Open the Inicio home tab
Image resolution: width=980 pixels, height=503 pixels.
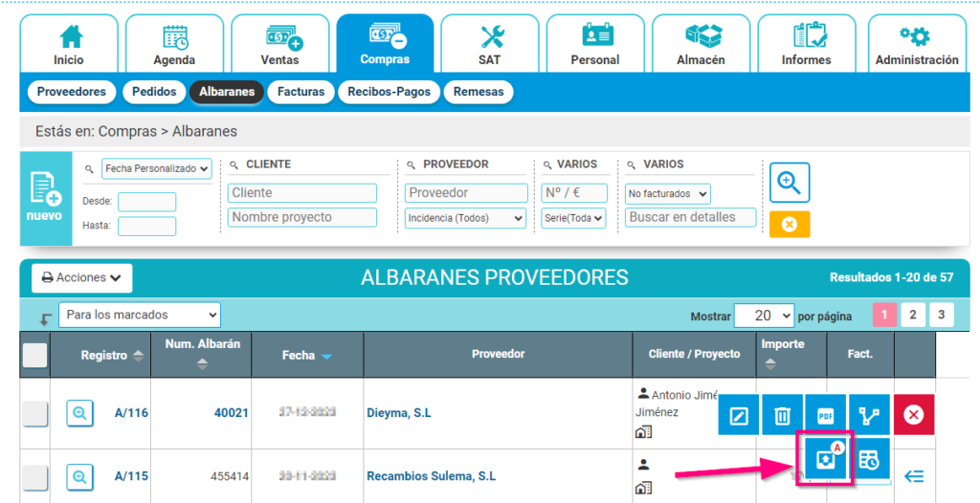[x=69, y=44]
